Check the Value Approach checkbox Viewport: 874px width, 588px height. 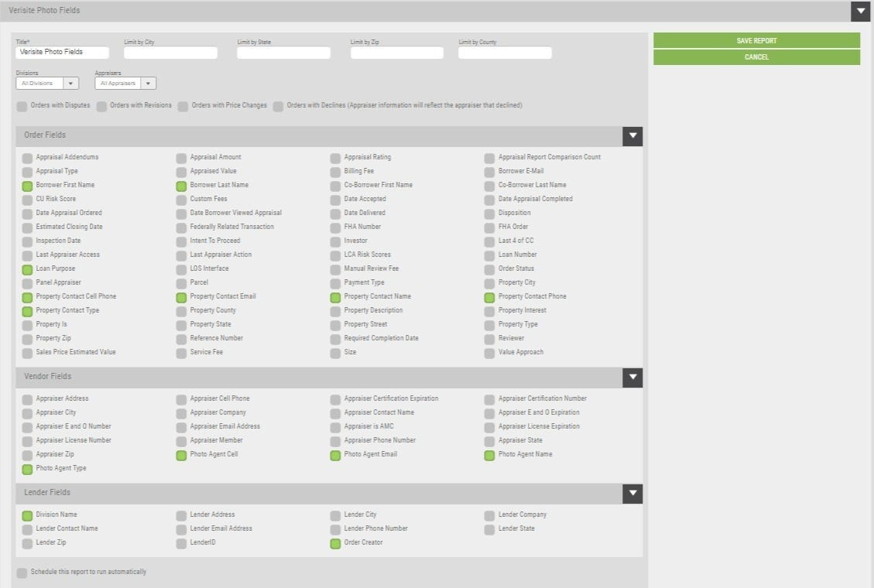pyautogui.click(x=489, y=353)
